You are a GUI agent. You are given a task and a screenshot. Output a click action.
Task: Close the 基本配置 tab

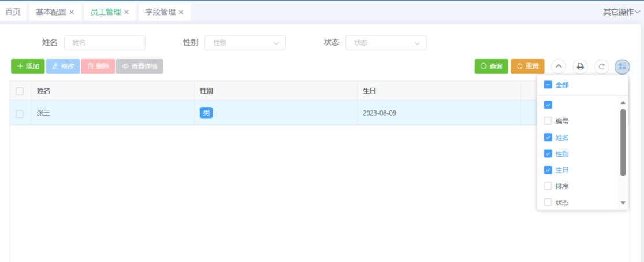coord(72,12)
